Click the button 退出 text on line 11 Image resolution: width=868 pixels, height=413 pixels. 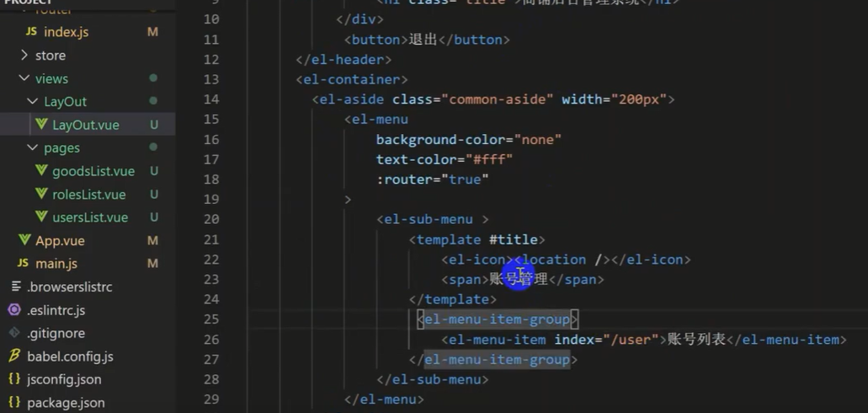pyautogui.click(x=423, y=40)
